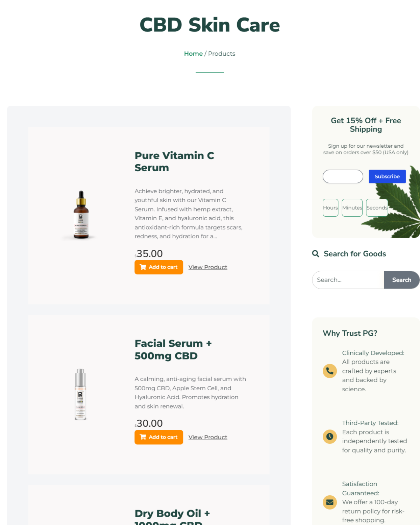View Product for Pure Vitamin C Serum

[x=208, y=267]
